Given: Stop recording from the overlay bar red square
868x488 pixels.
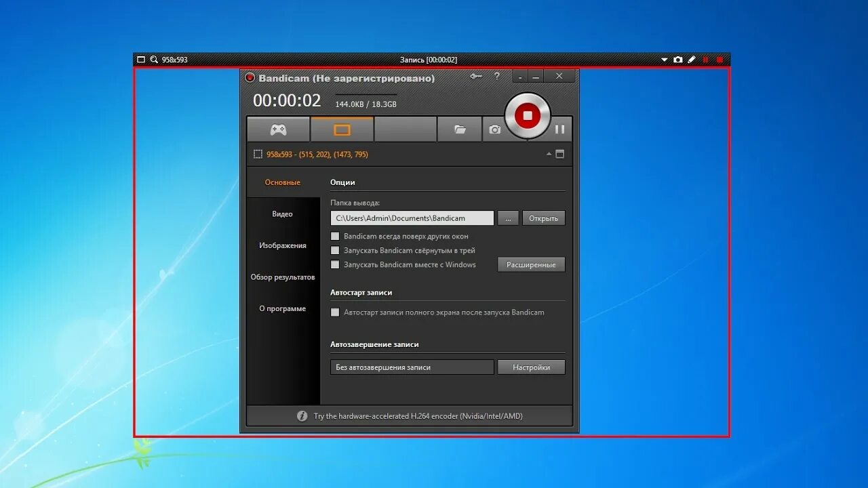Looking at the screenshot, I should pos(719,60).
